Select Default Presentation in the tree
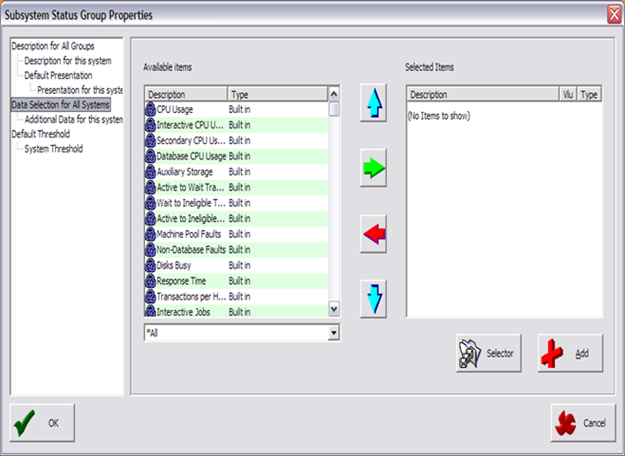The height and width of the screenshot is (456, 625). point(58,75)
